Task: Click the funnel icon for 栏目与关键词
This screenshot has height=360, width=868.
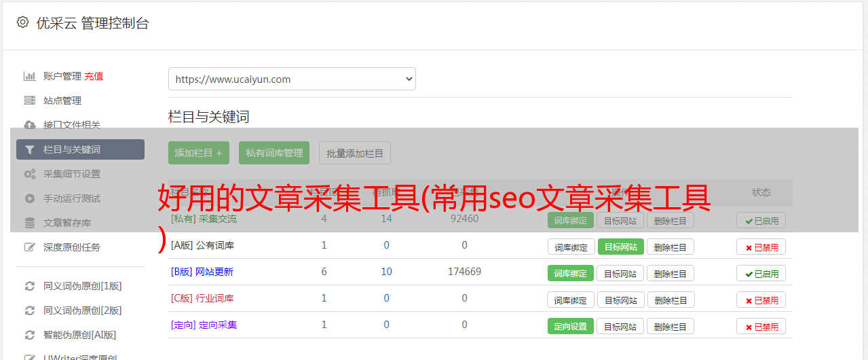Action: (x=30, y=149)
